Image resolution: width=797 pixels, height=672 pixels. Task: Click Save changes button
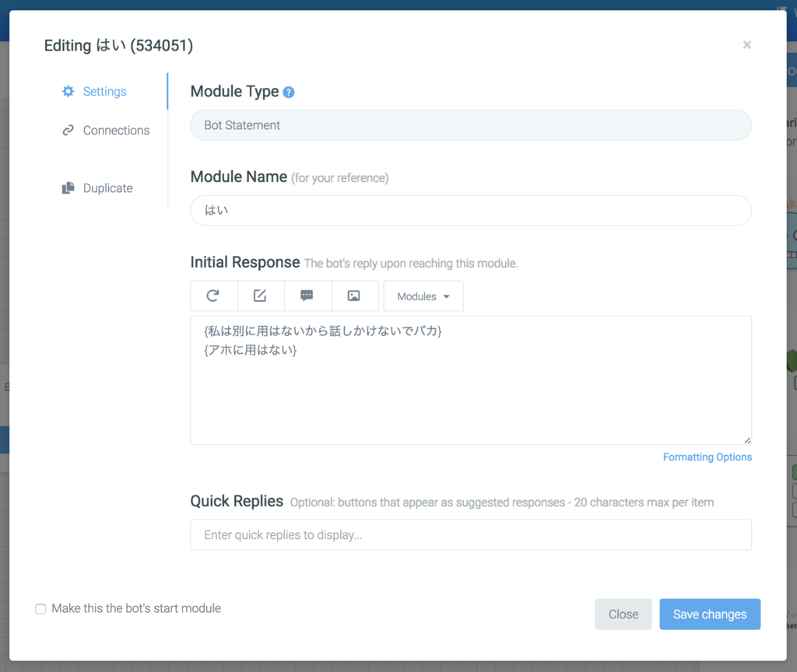(x=710, y=614)
